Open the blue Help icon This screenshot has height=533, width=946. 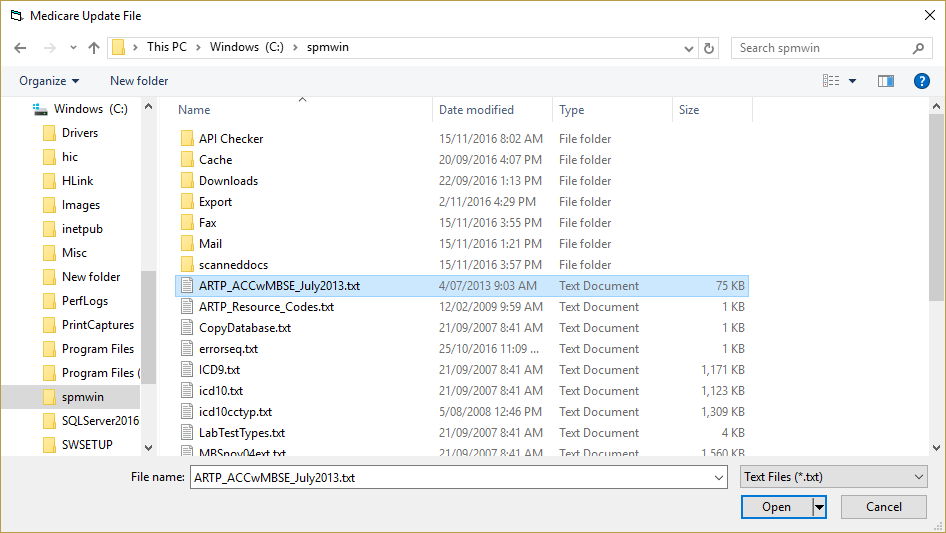pos(921,81)
